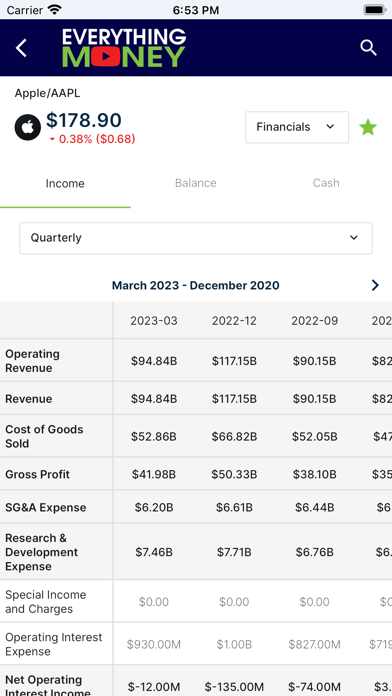Tap the Wi-Fi status icon

pos(55,9)
